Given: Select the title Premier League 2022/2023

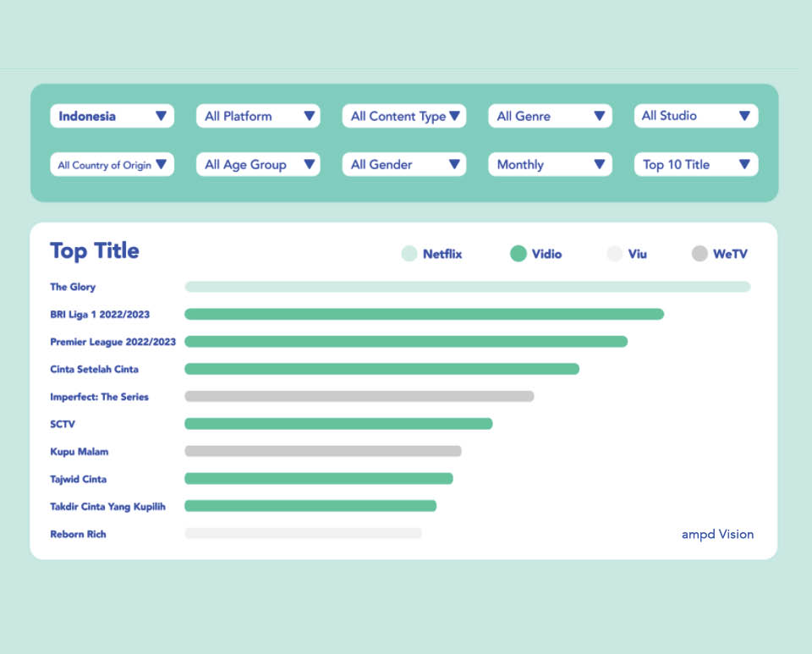Looking at the screenshot, I should (112, 342).
